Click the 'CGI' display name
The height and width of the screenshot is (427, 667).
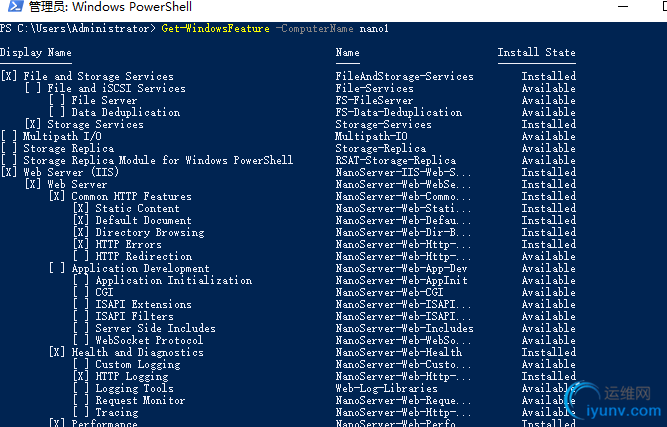(x=104, y=292)
